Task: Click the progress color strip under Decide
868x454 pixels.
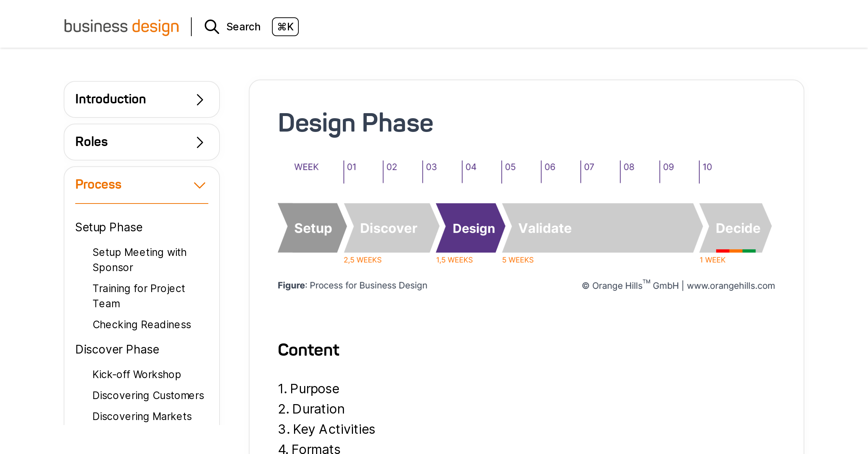Action: (736, 250)
